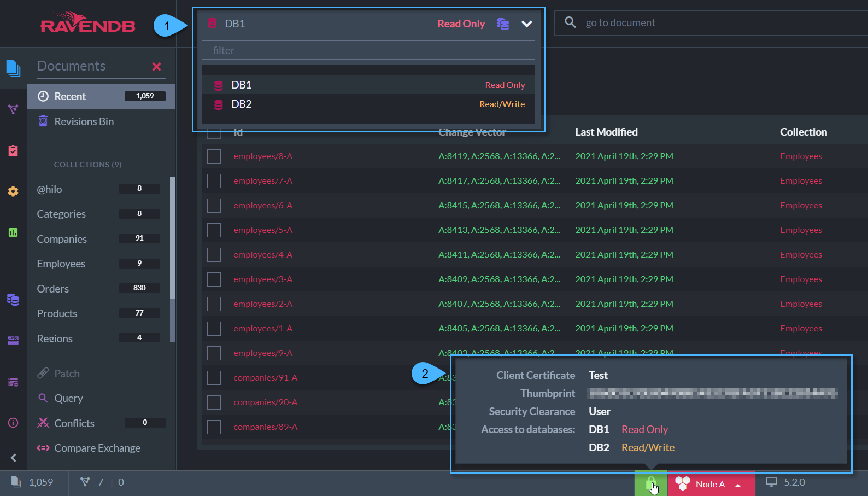Screen dimensions: 868x496
Task: Click Employees collection link in employees/7-A row
Action: point(801,181)
